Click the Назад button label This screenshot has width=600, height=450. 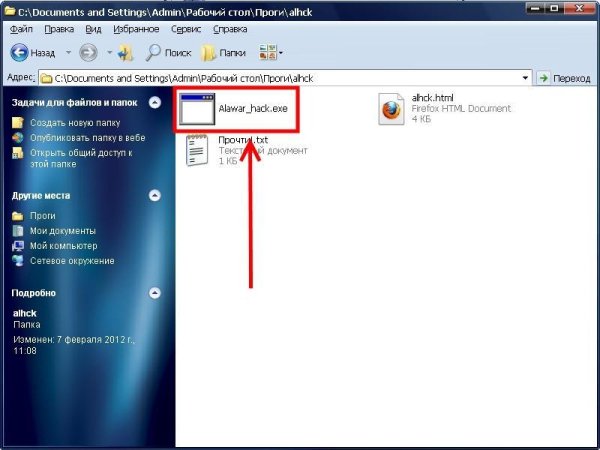point(42,53)
